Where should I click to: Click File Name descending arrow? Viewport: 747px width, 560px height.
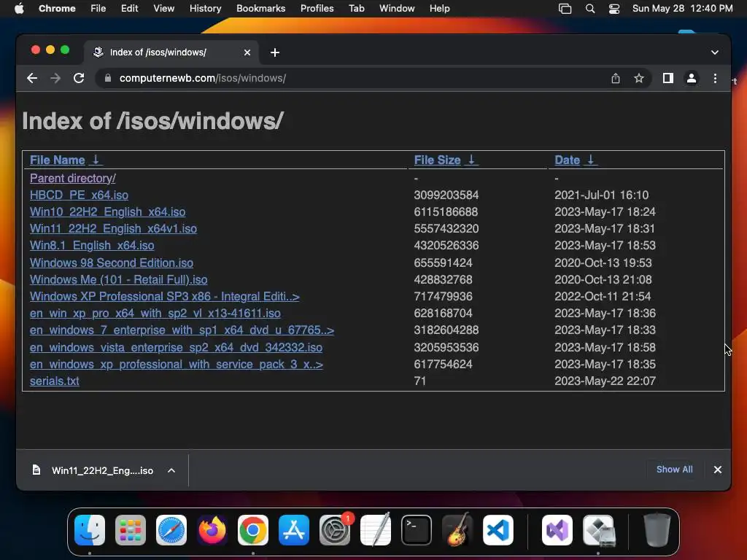tap(96, 160)
